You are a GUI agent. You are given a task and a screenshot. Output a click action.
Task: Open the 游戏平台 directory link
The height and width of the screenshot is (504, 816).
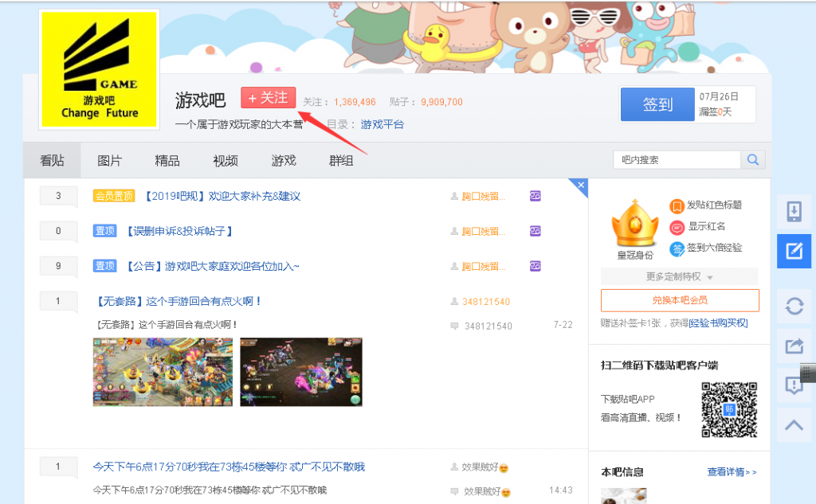382,124
